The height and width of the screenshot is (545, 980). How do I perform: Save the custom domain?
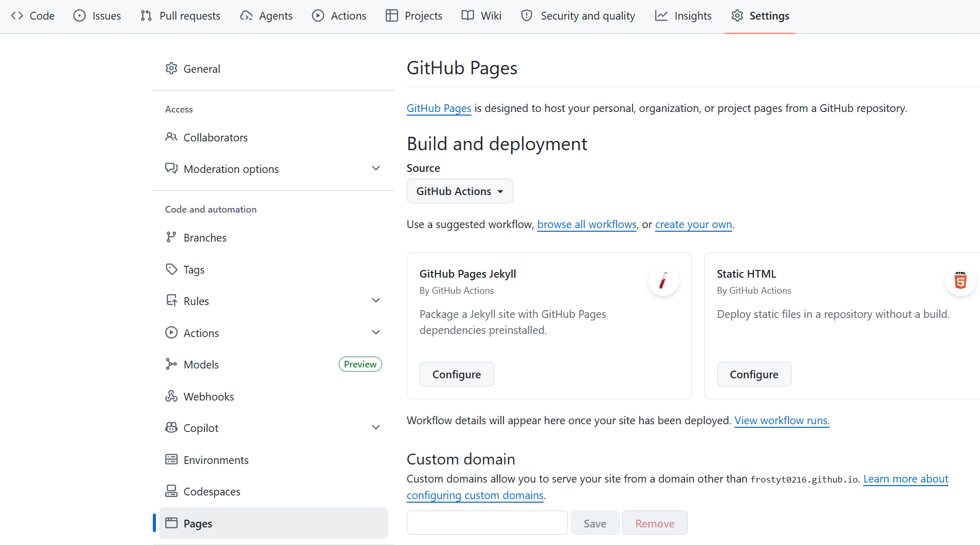595,523
